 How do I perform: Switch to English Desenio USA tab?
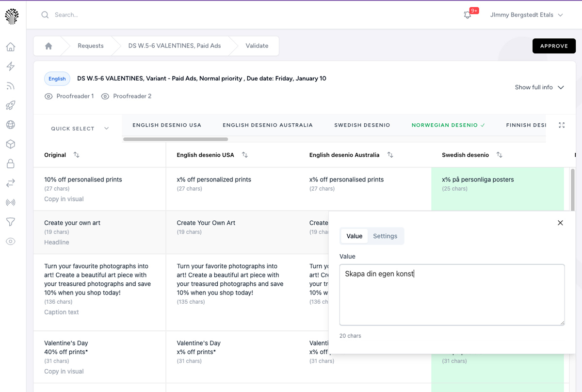167,125
